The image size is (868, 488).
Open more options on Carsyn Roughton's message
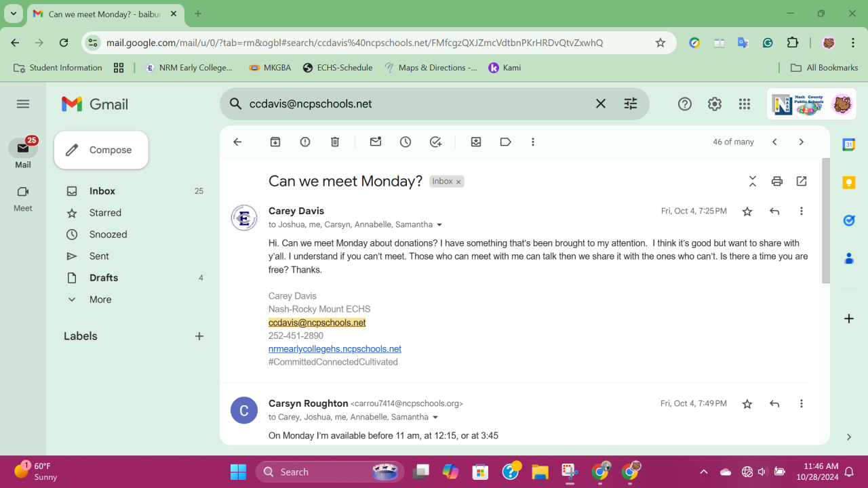[802, 404]
